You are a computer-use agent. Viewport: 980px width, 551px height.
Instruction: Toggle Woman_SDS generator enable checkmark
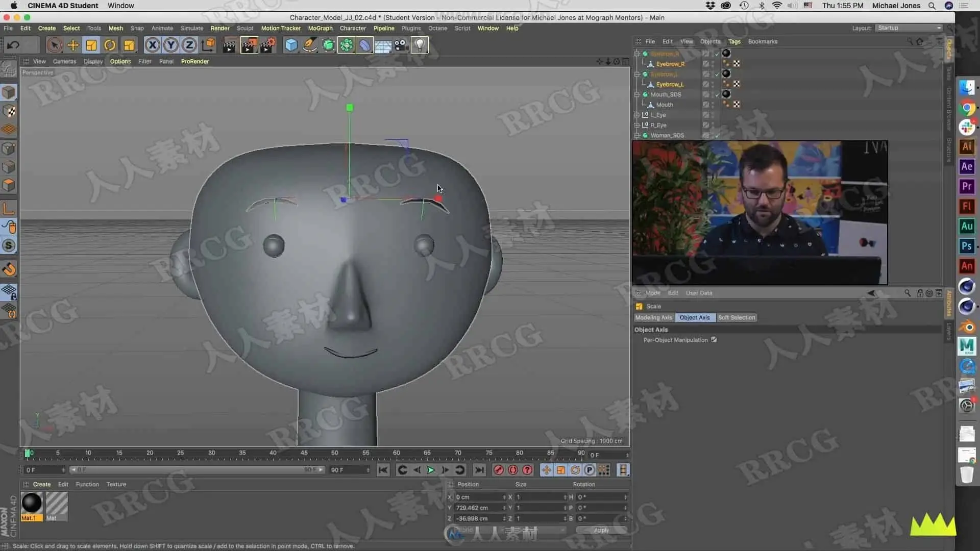[x=717, y=136]
